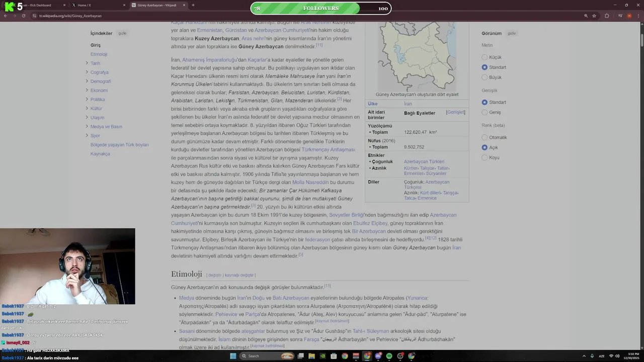Screen dimensions: 644x362
Task: Bookmark this page with the star icon
Action: [x=594, y=16]
